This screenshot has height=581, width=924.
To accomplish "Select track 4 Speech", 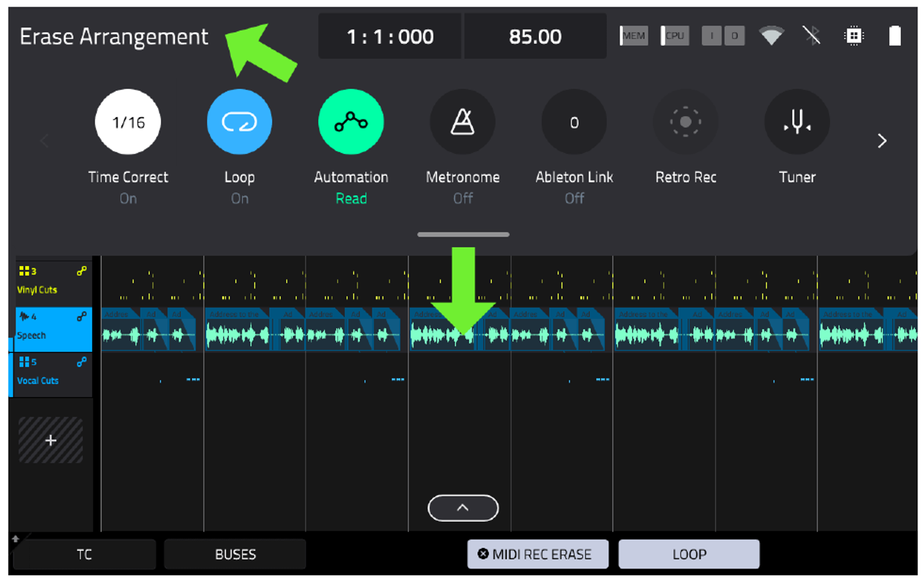I will (53, 329).
